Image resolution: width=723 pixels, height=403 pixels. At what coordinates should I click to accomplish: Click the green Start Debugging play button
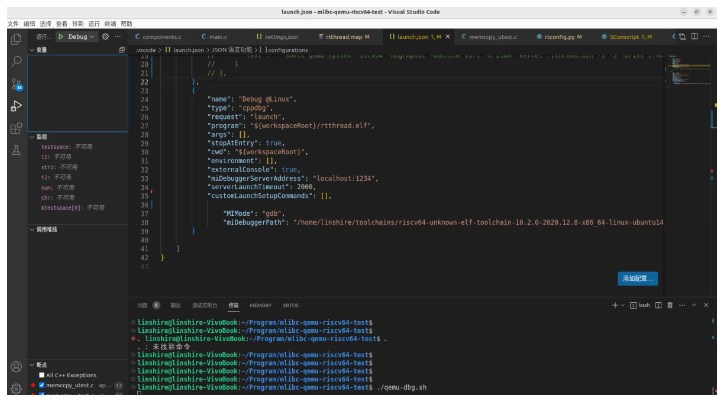[x=60, y=37]
